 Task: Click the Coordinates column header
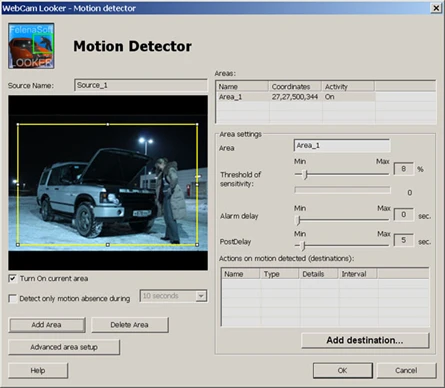click(295, 87)
